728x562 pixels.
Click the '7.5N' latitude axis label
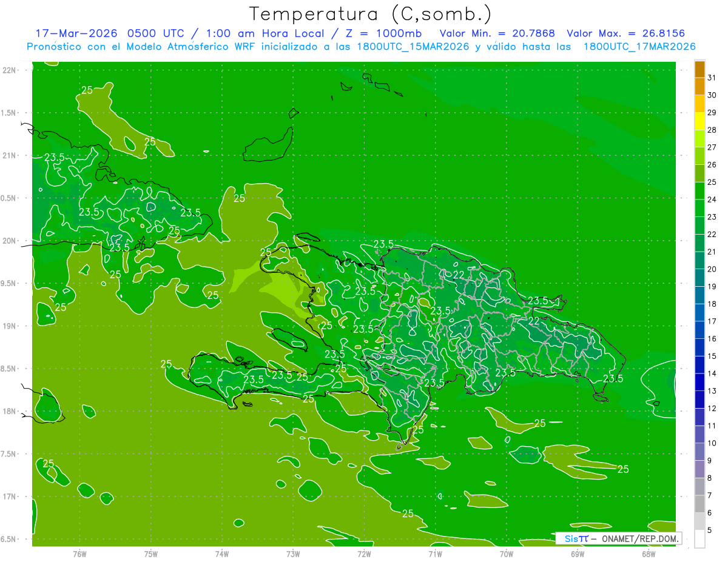[x=9, y=454]
